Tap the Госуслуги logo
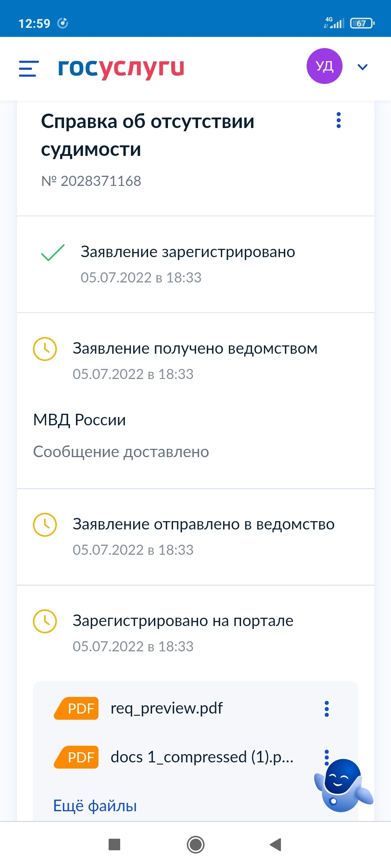Viewport: 391px width, 868px height. click(x=121, y=68)
